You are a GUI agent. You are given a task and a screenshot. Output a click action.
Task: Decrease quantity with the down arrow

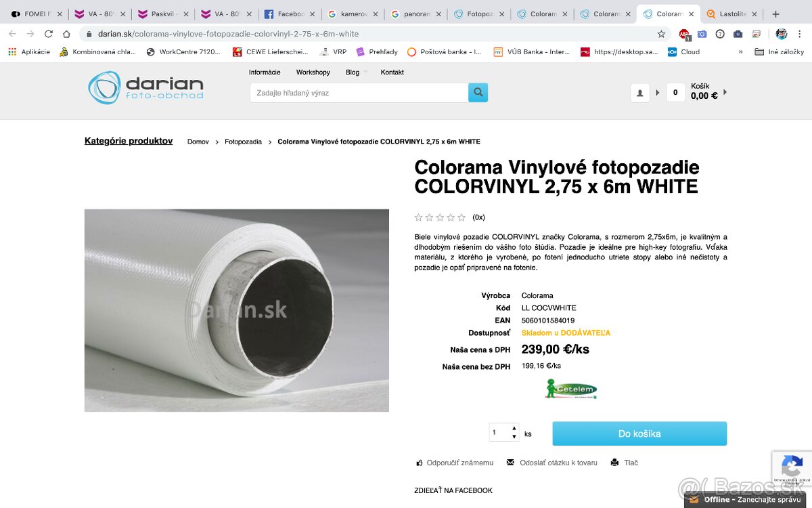coord(514,437)
